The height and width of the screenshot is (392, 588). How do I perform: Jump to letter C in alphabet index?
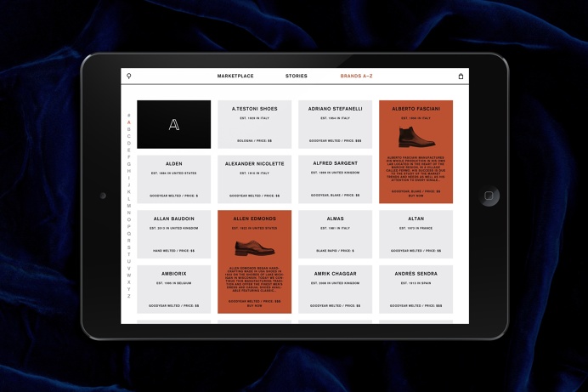click(x=128, y=136)
